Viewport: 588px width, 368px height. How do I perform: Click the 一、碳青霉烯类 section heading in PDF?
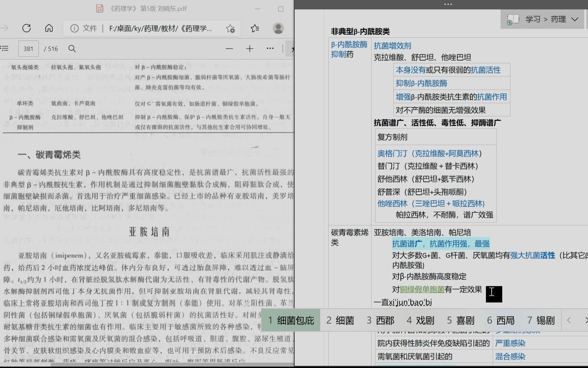pyautogui.click(x=49, y=155)
